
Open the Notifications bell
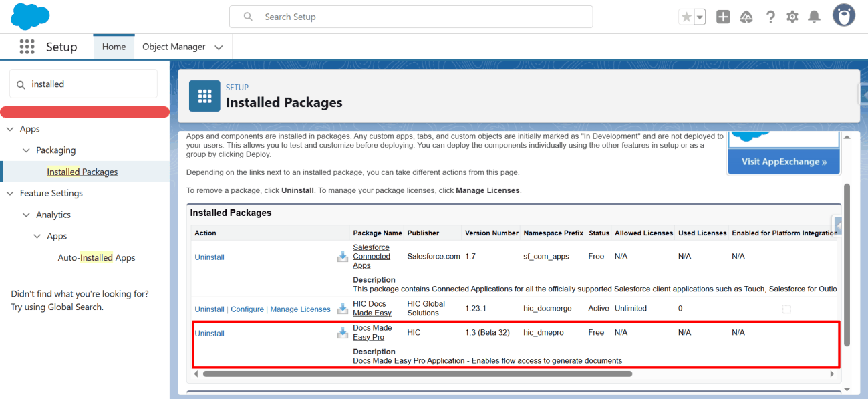click(814, 17)
